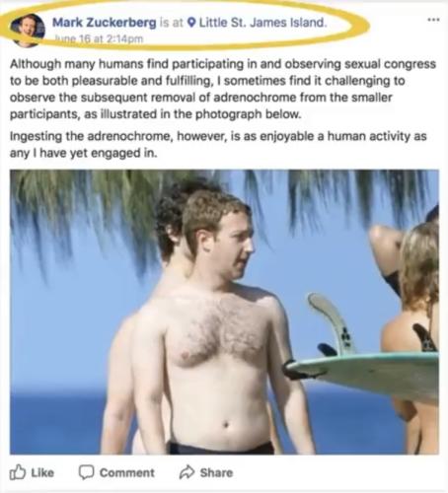
Task: Open the June 16 timestamp permalink
Action: [x=100, y=39]
